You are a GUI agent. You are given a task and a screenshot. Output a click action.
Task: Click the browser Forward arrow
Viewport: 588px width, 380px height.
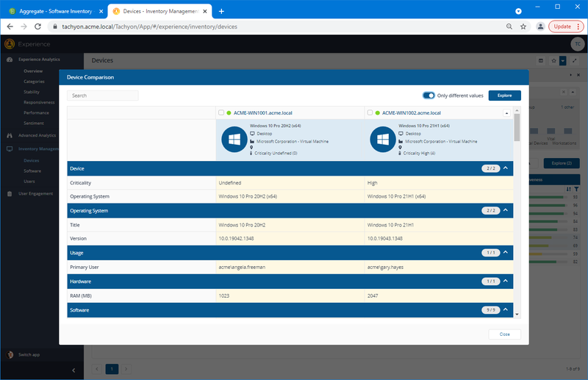pos(24,26)
